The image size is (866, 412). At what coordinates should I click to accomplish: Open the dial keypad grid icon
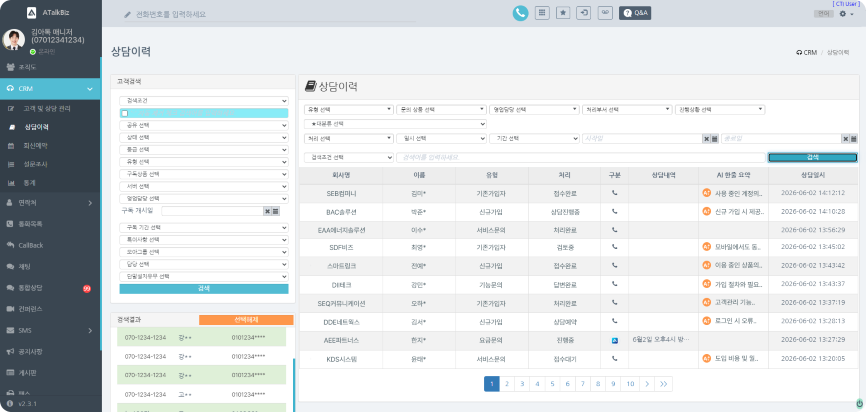pyautogui.click(x=542, y=13)
